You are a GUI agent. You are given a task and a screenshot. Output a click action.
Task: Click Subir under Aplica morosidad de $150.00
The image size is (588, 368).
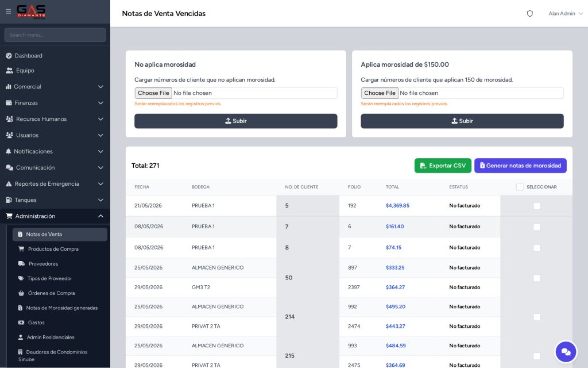pyautogui.click(x=462, y=121)
